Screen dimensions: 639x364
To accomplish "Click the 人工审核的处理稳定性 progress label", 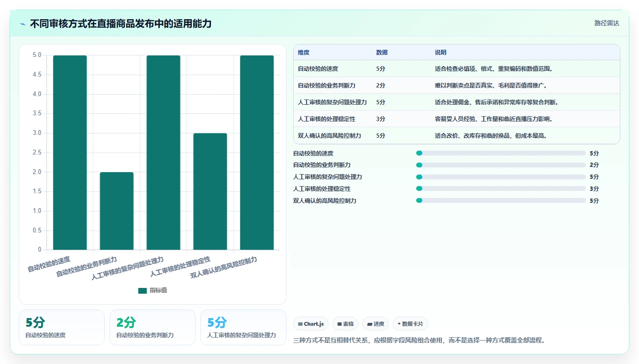I will pyautogui.click(x=322, y=189).
